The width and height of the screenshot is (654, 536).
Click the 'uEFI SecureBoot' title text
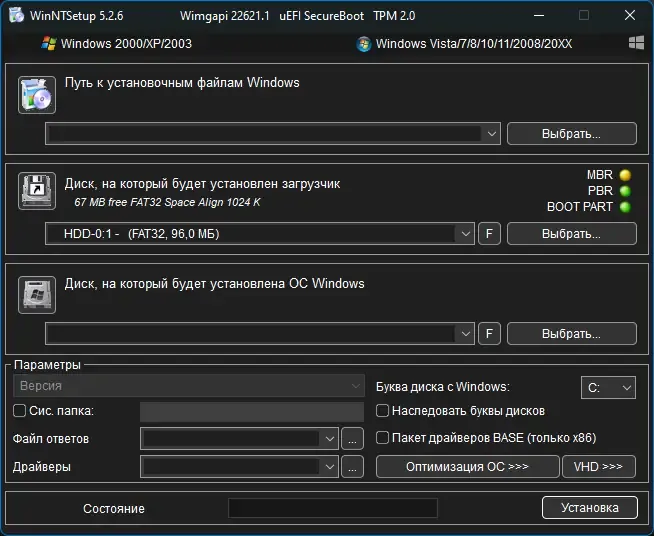click(x=322, y=16)
